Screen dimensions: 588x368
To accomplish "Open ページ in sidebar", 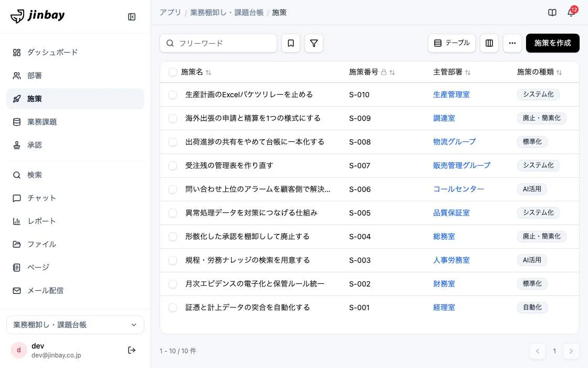I will point(76,268).
